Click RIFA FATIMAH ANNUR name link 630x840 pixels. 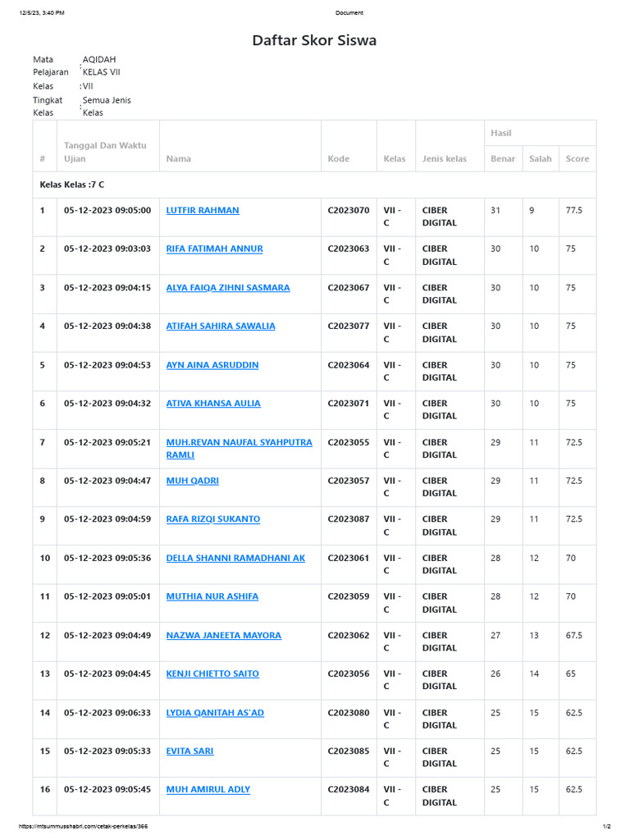(x=214, y=249)
